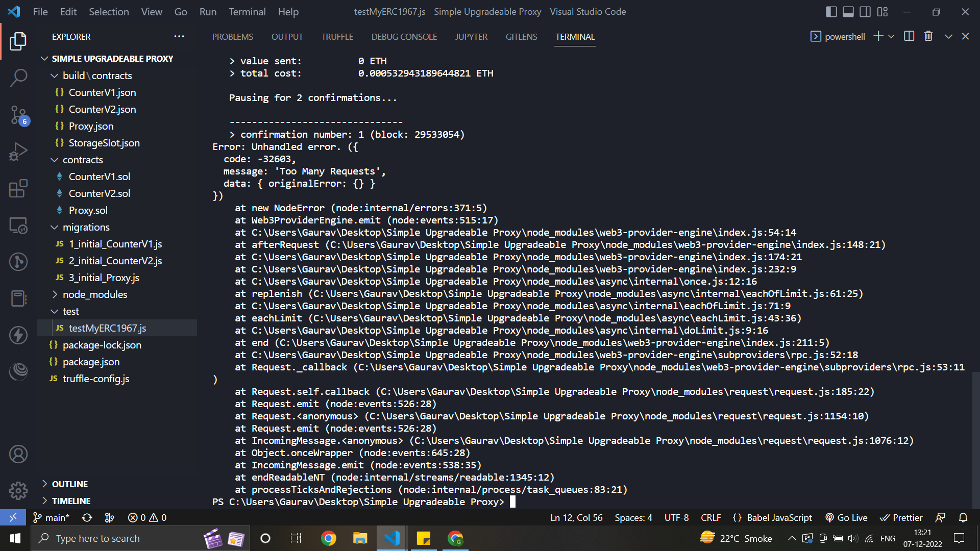980x551 pixels.
Task: Kill the active terminal with trash icon
Action: coord(928,36)
